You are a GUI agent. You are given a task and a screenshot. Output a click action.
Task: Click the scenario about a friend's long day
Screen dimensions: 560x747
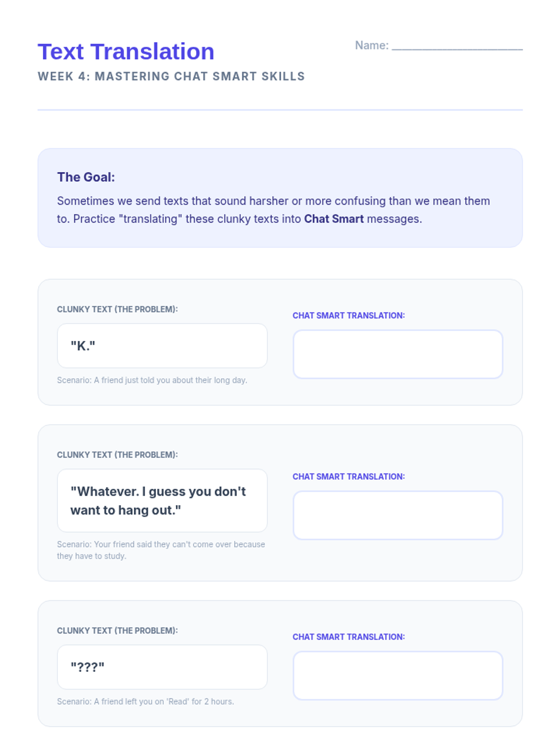(152, 380)
